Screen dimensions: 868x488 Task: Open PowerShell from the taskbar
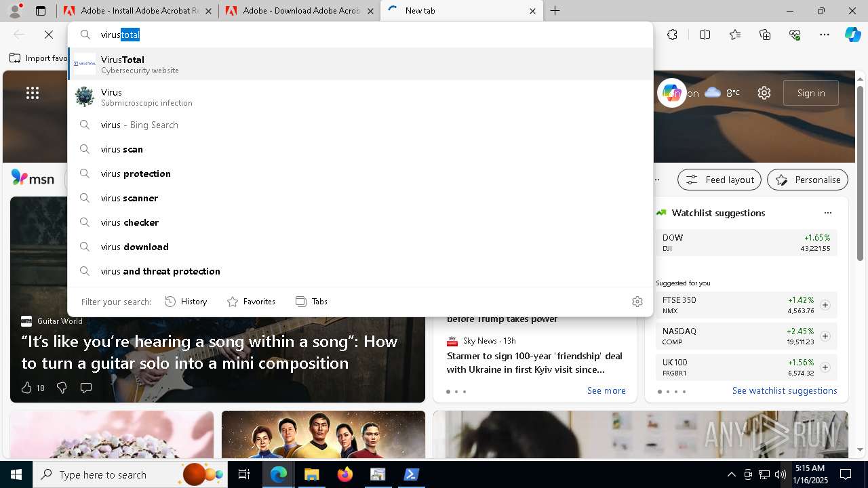411,474
